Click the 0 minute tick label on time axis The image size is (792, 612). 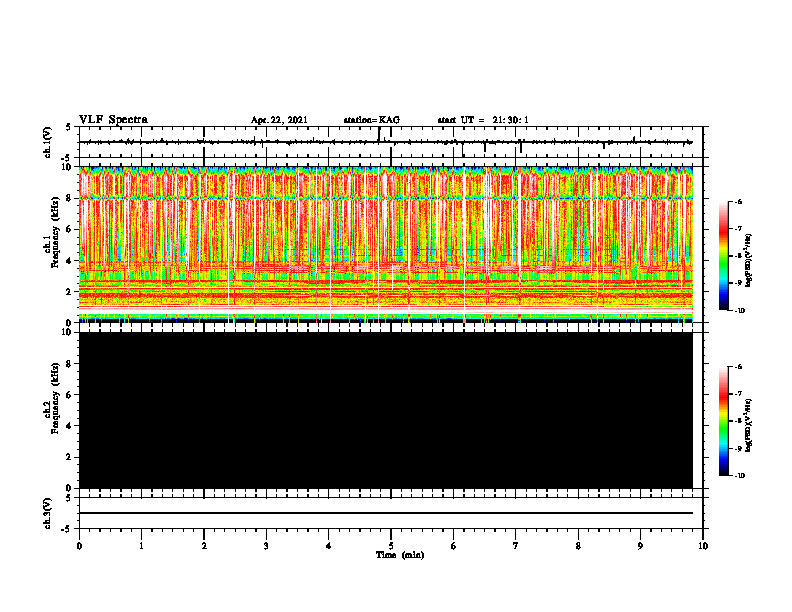[x=79, y=546]
